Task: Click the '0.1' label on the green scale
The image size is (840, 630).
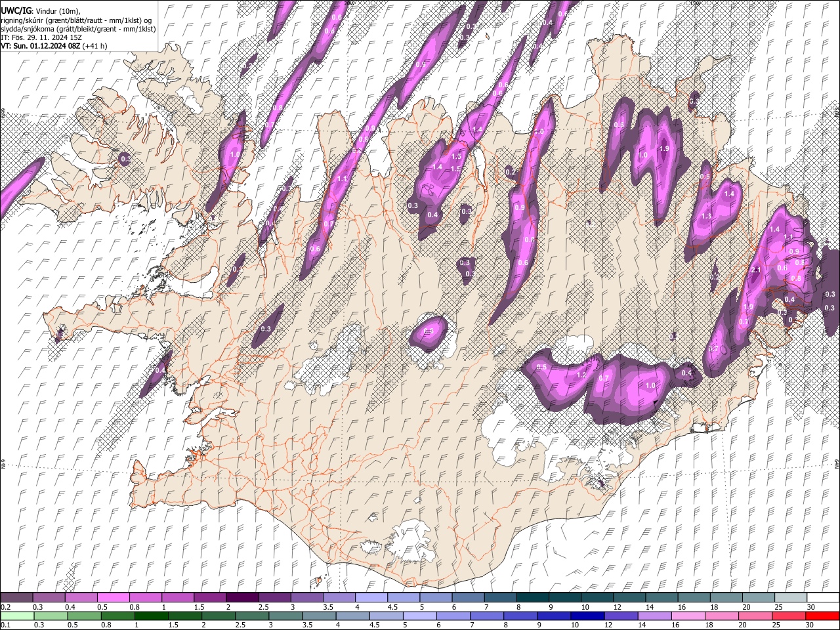Action: tap(5, 625)
